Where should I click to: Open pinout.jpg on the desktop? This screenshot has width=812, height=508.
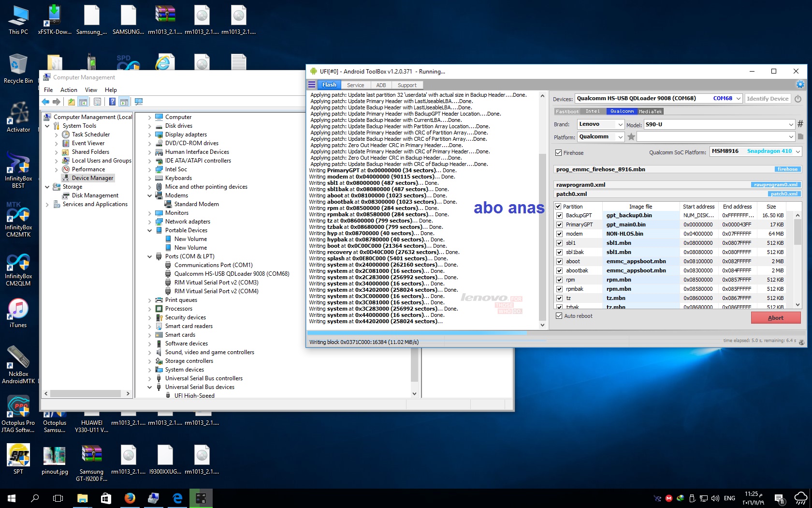tap(55, 460)
